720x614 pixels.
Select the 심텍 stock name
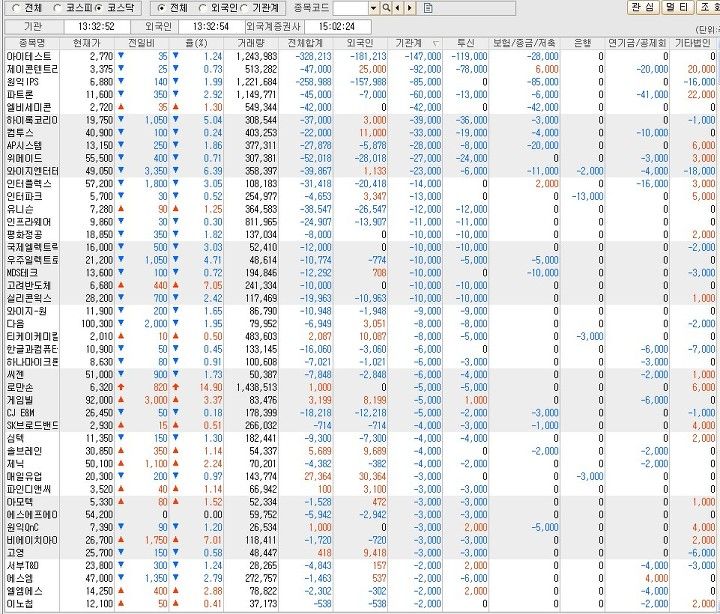coord(15,438)
